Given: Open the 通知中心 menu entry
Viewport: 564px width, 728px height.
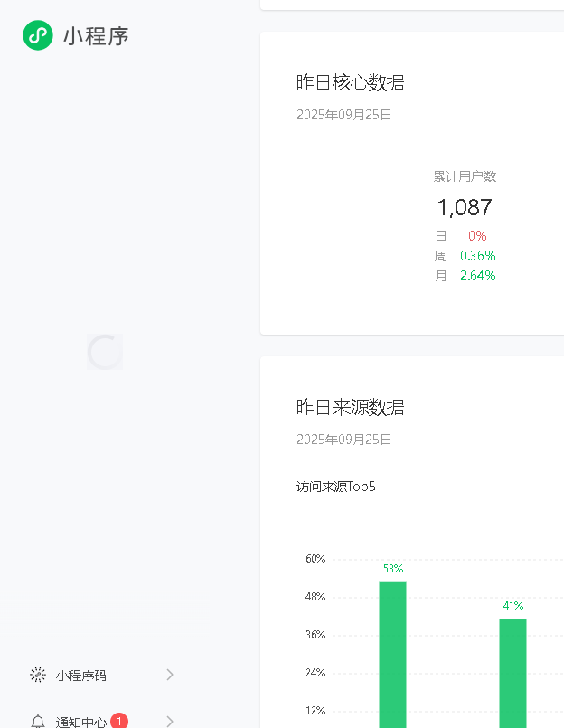Looking at the screenshot, I should pyautogui.click(x=101, y=722).
